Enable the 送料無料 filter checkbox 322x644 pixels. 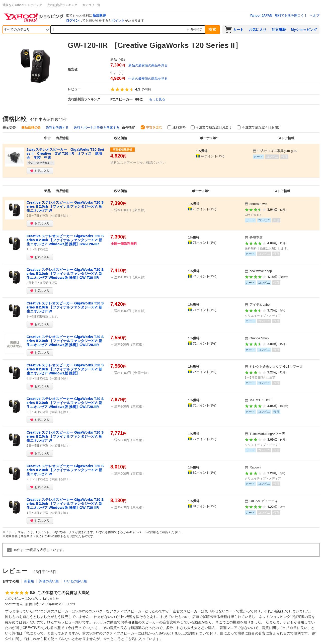tap(169, 127)
